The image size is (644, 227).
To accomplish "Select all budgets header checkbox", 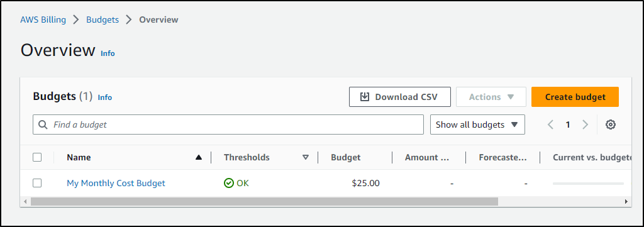I will click(x=37, y=157).
